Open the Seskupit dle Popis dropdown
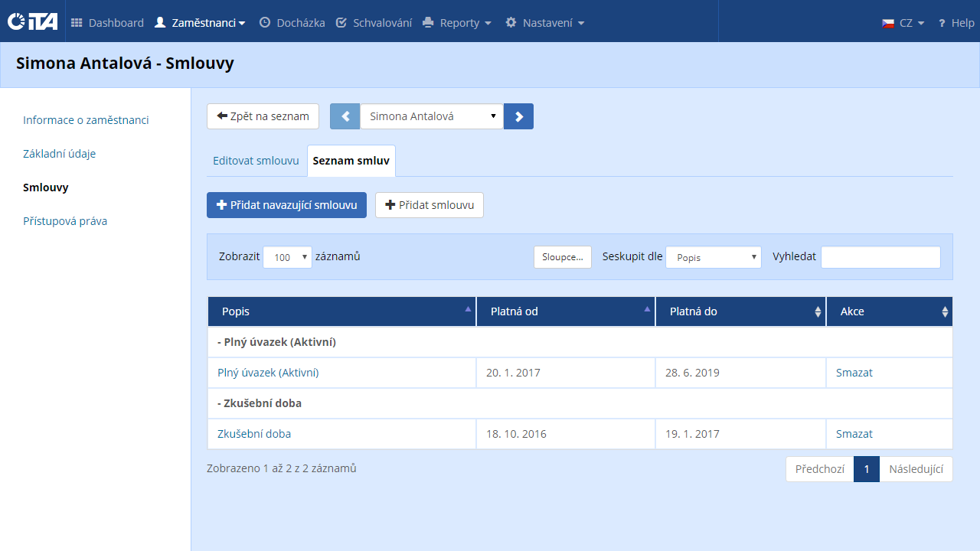The width and height of the screenshot is (980, 551). (x=714, y=257)
